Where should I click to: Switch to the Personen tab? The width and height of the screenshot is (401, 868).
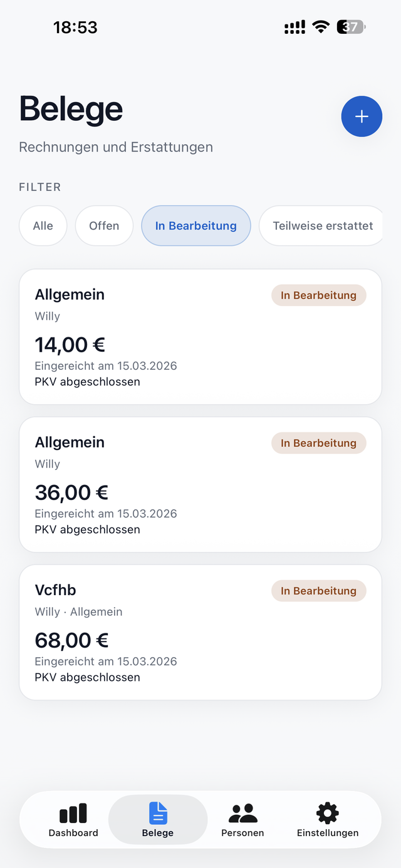[x=242, y=820]
